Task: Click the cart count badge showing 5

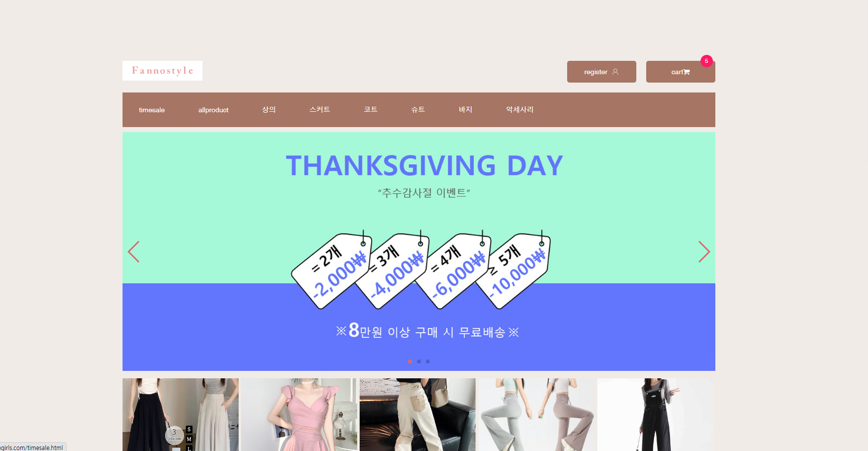Action: (x=706, y=61)
